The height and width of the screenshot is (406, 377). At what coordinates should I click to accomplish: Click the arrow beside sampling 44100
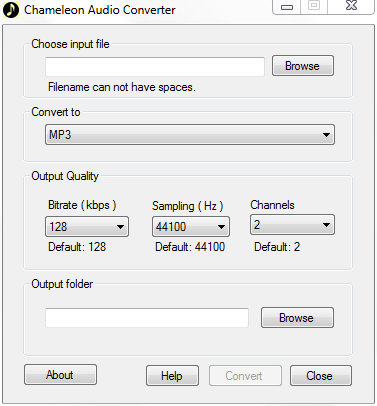[221, 227]
